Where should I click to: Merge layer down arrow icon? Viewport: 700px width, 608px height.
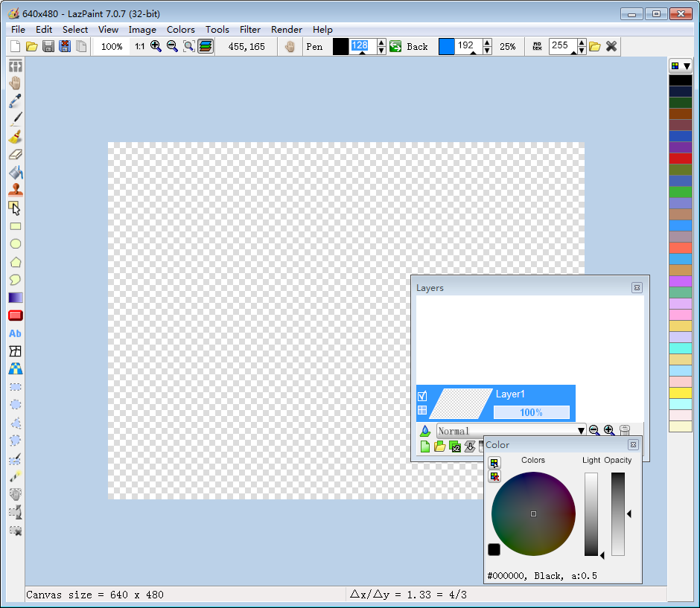point(470,447)
